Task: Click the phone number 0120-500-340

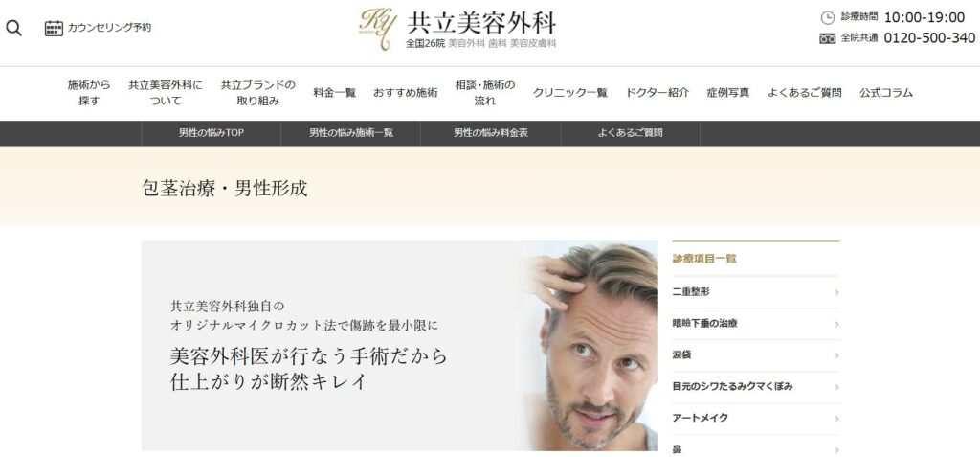Action: point(929,38)
